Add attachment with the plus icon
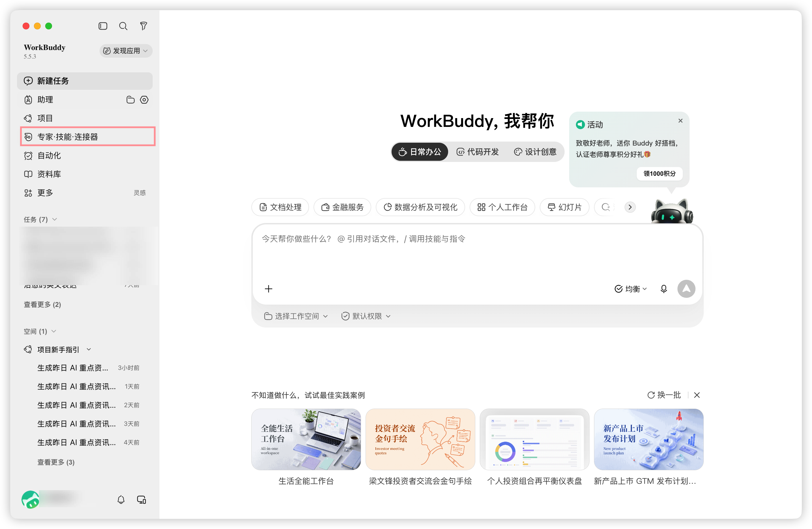The height and width of the screenshot is (529, 812). pyautogui.click(x=269, y=289)
